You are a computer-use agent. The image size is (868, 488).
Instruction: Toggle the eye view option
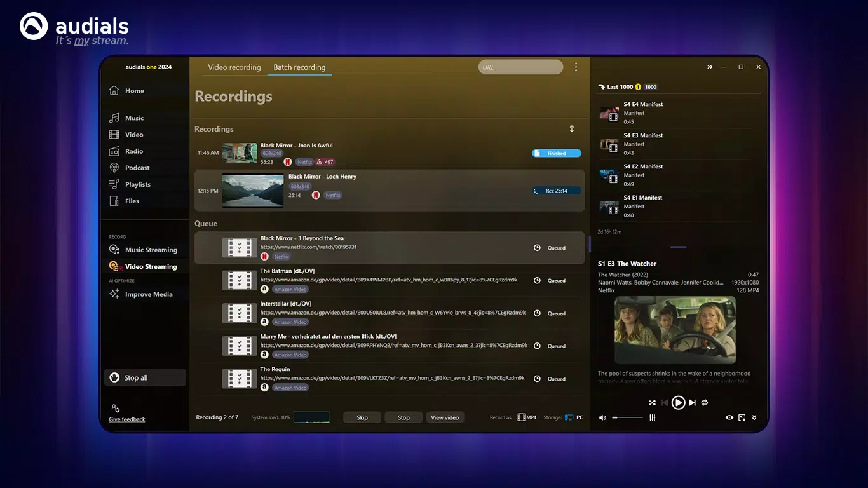click(x=729, y=417)
